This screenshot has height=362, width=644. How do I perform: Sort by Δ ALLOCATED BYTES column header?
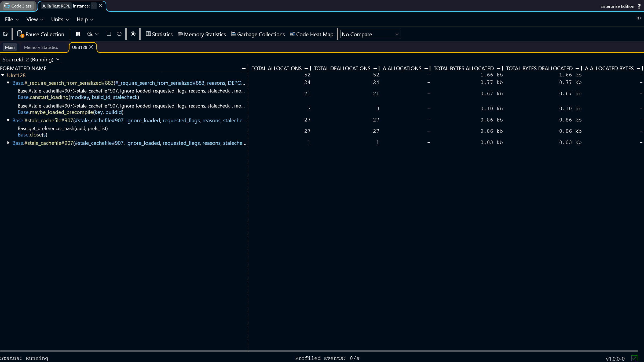pyautogui.click(x=609, y=68)
